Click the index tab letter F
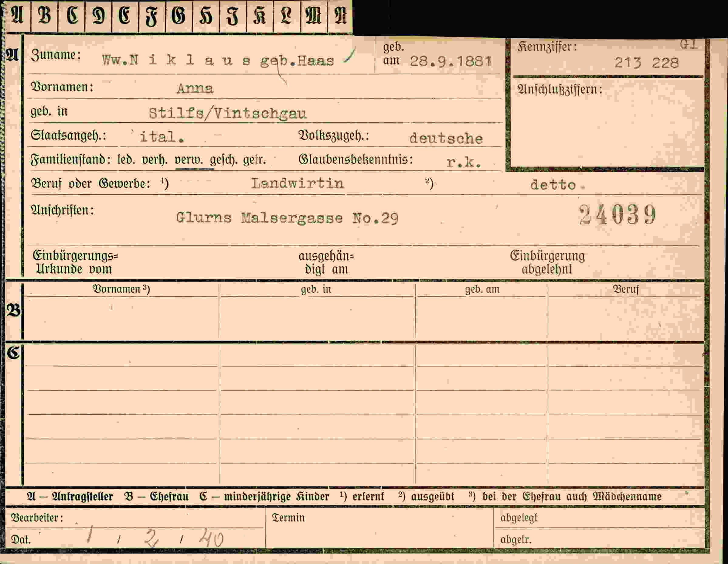728x564 pixels. 152,17
